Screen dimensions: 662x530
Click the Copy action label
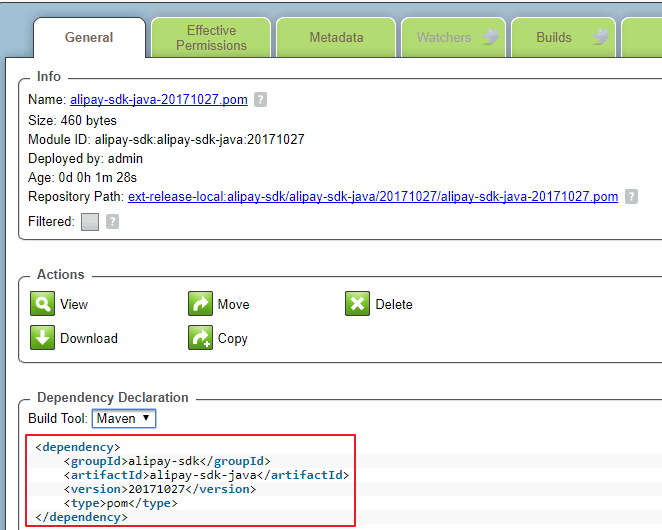(x=233, y=339)
